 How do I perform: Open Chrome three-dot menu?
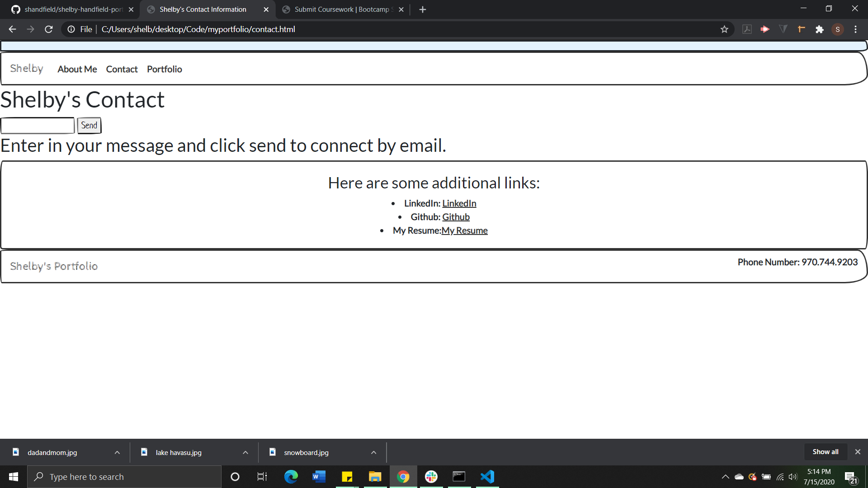855,29
